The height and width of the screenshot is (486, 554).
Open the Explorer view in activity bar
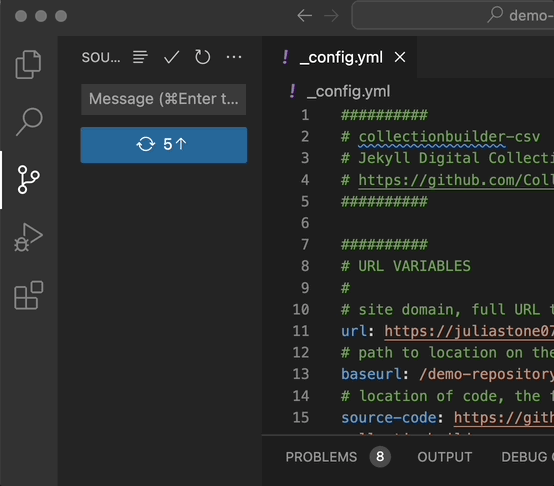[28, 64]
